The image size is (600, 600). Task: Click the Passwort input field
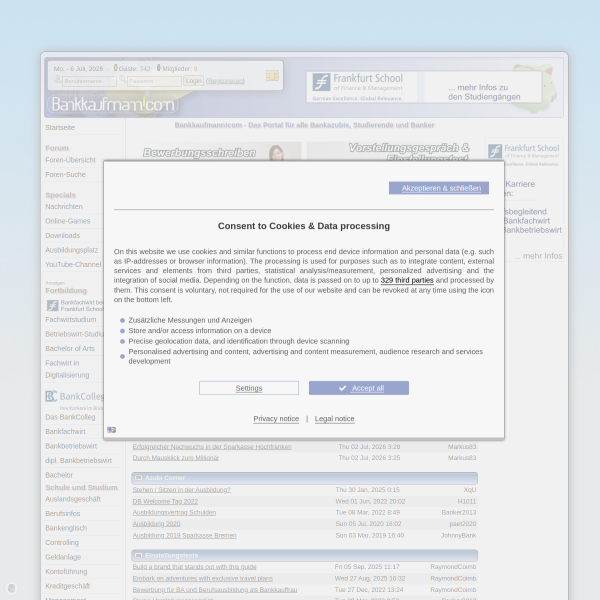tap(154, 81)
